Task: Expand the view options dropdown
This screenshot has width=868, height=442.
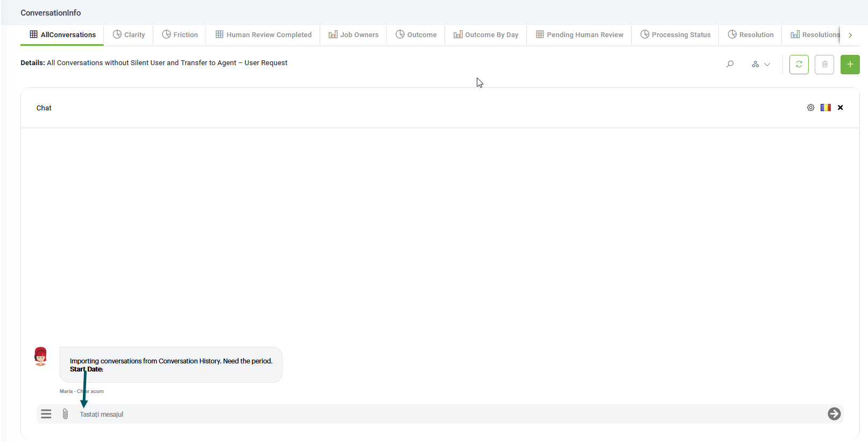Action: (761, 65)
